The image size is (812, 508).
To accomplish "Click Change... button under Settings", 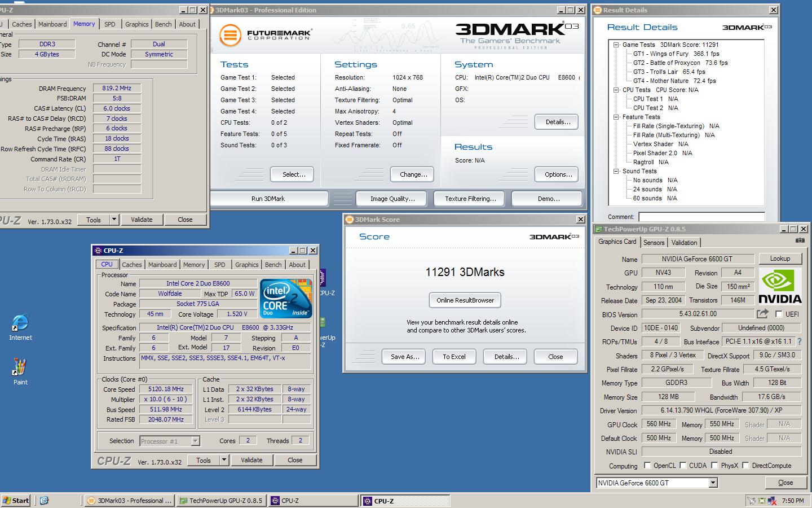I will tap(413, 174).
